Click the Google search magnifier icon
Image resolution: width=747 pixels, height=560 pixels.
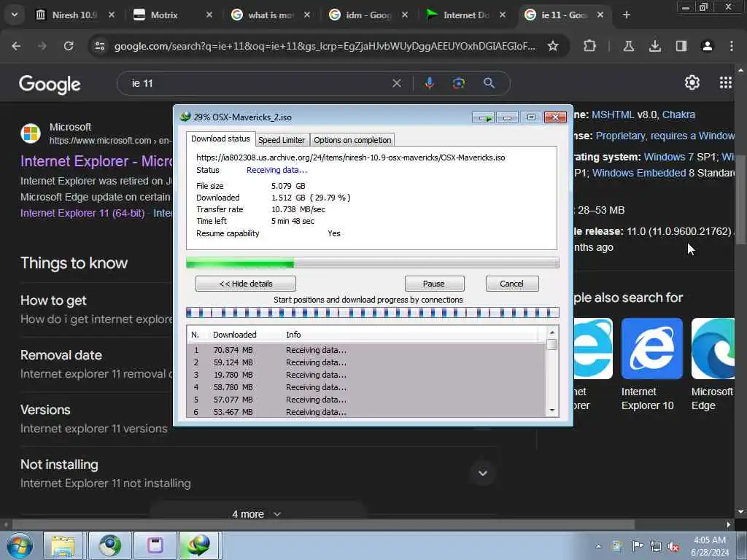pyautogui.click(x=489, y=83)
